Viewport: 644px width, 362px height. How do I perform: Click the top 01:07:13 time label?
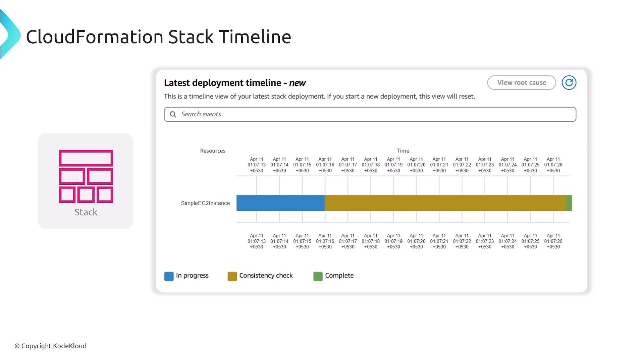tap(257, 165)
